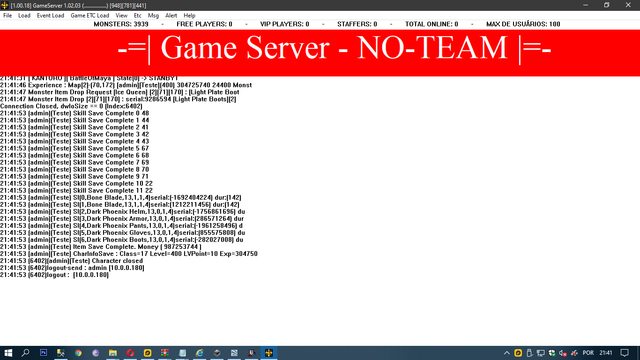Open the Etc menu

[x=138, y=16]
